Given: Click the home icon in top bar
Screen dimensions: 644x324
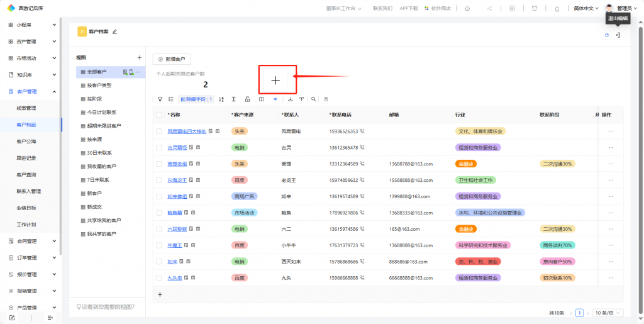Looking at the screenshot, I should (467, 8).
